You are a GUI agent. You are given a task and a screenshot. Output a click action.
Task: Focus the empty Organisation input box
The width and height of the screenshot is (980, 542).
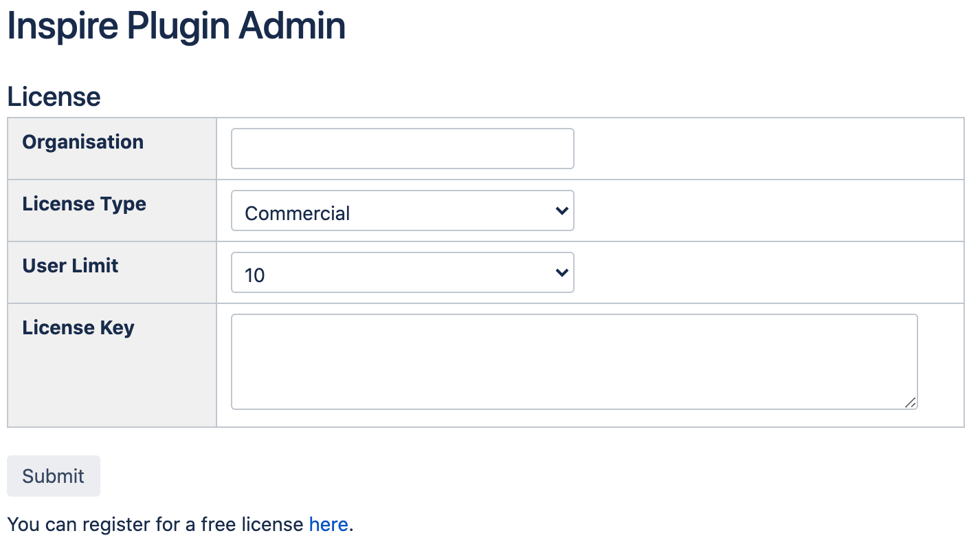[402, 149]
